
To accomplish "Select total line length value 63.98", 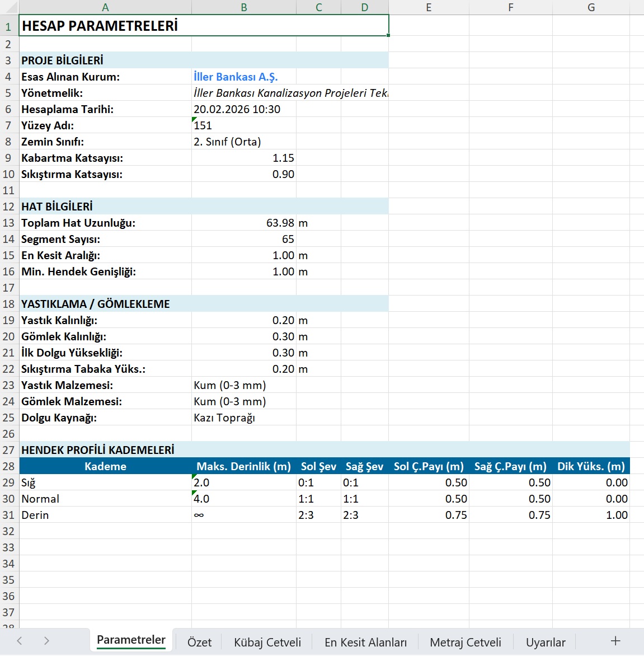I will coord(244,223).
